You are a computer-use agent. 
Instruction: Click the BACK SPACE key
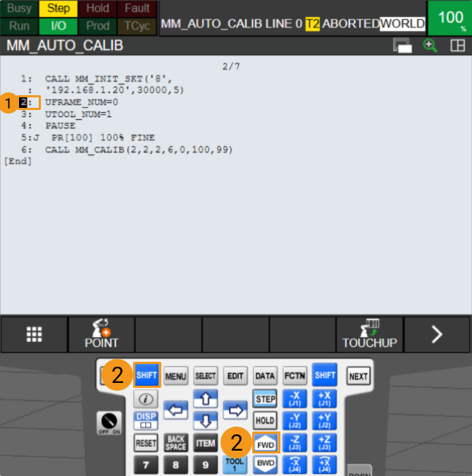(x=175, y=443)
